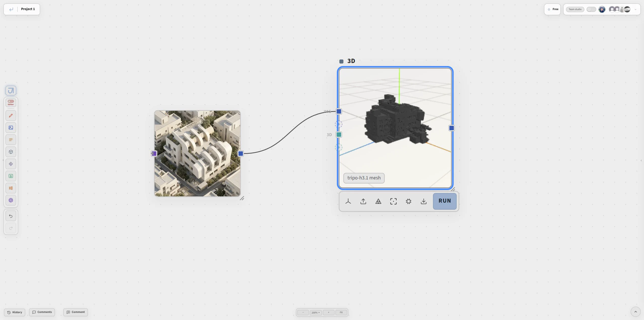Click the diamond layers icon in sidebar
The image size is (644, 320).
pyautogui.click(x=11, y=164)
